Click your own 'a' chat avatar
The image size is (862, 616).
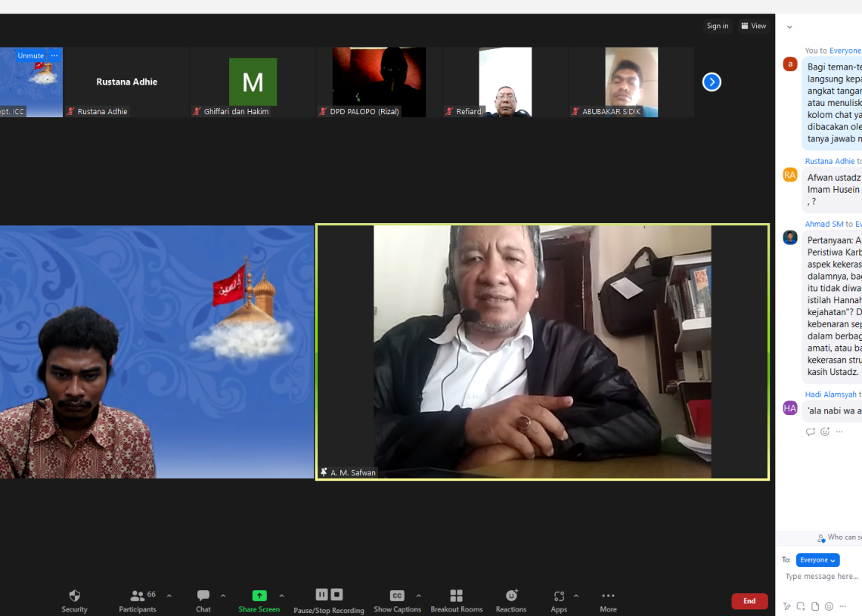coord(790,64)
